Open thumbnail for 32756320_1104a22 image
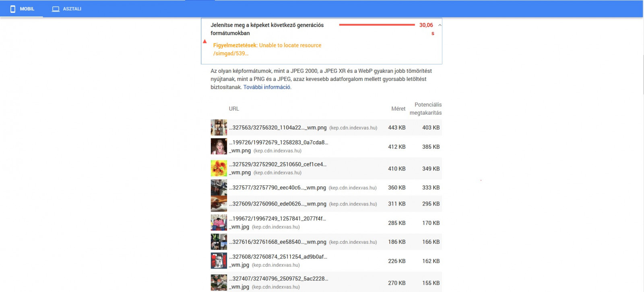 (x=219, y=127)
